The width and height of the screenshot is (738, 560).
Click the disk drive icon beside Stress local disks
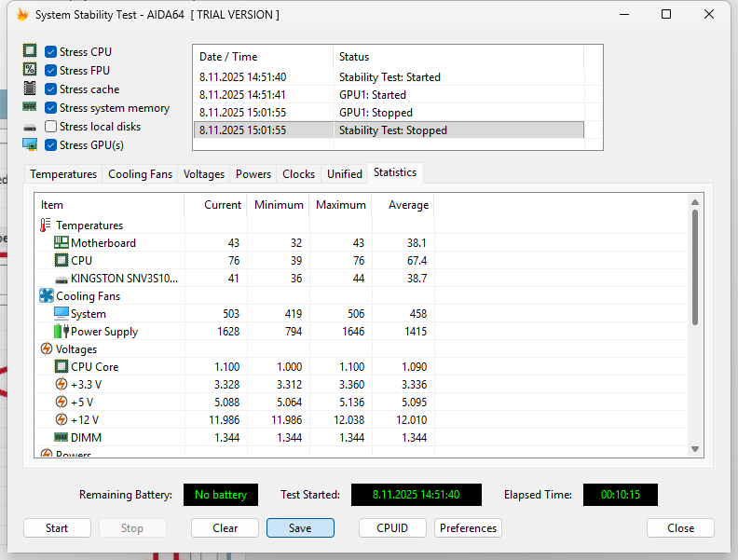[x=30, y=128]
